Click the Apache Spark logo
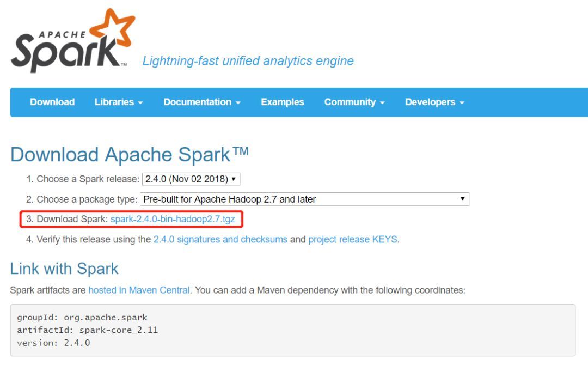 click(71, 42)
